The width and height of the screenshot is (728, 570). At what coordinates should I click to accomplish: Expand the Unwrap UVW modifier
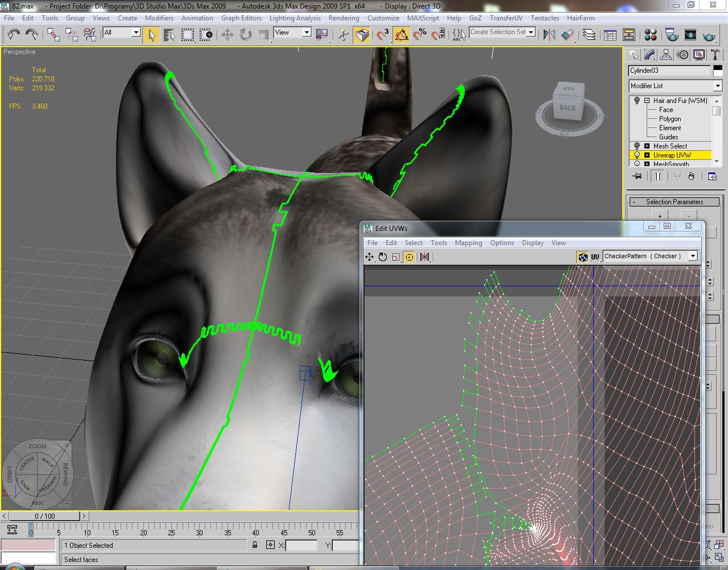(647, 155)
